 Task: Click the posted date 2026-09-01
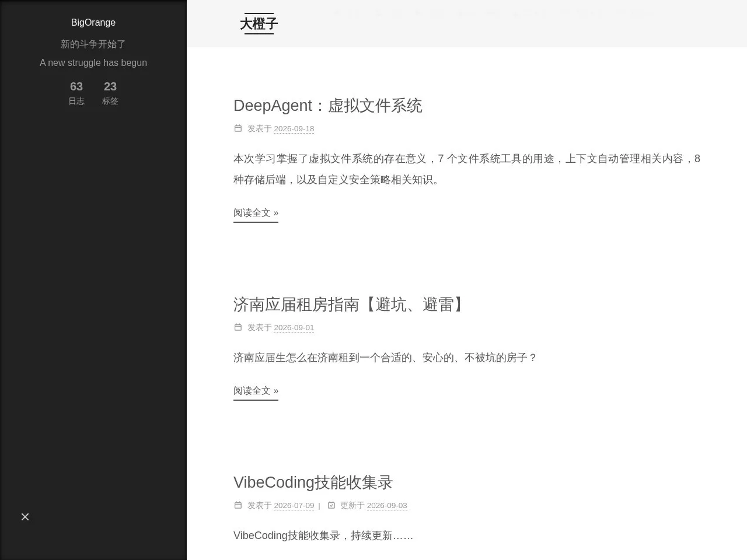294,328
